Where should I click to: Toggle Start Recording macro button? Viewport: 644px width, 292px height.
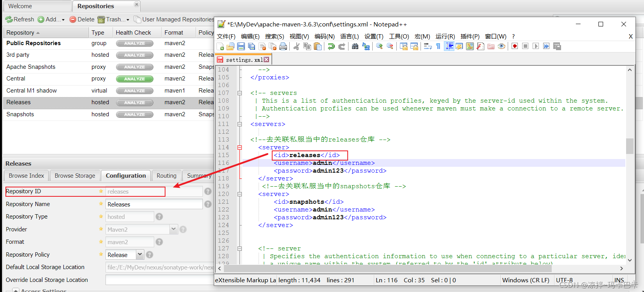pyautogui.click(x=514, y=46)
